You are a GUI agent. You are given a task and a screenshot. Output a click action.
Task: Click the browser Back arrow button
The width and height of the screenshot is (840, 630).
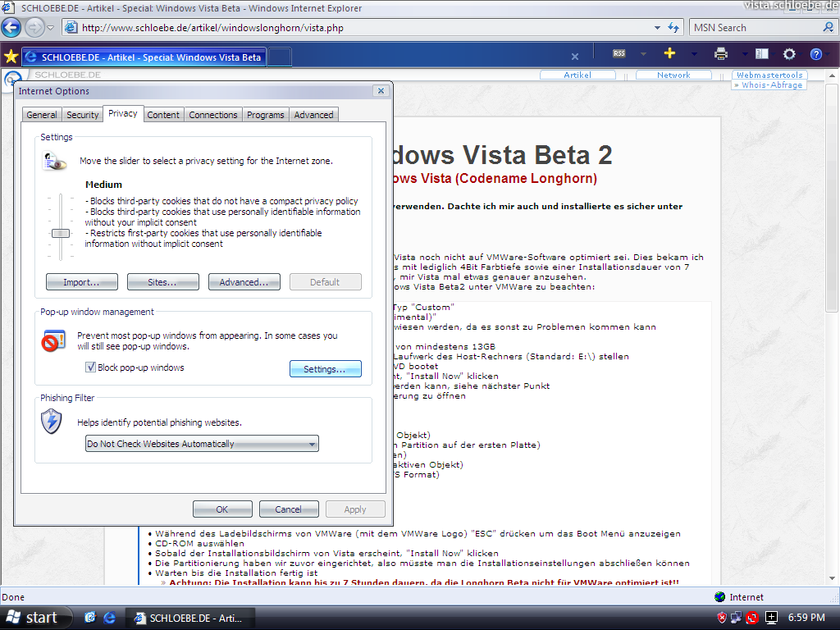(x=11, y=27)
